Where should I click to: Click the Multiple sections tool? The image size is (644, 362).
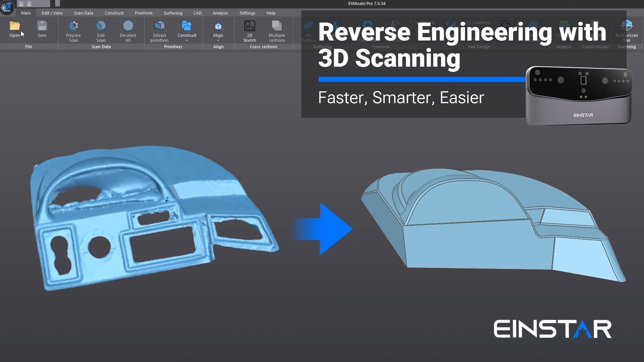(x=277, y=30)
